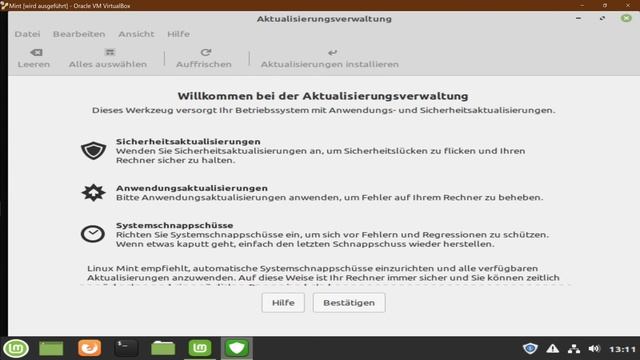Close the Aktualisierungsverwaltung with green X

point(626,18)
